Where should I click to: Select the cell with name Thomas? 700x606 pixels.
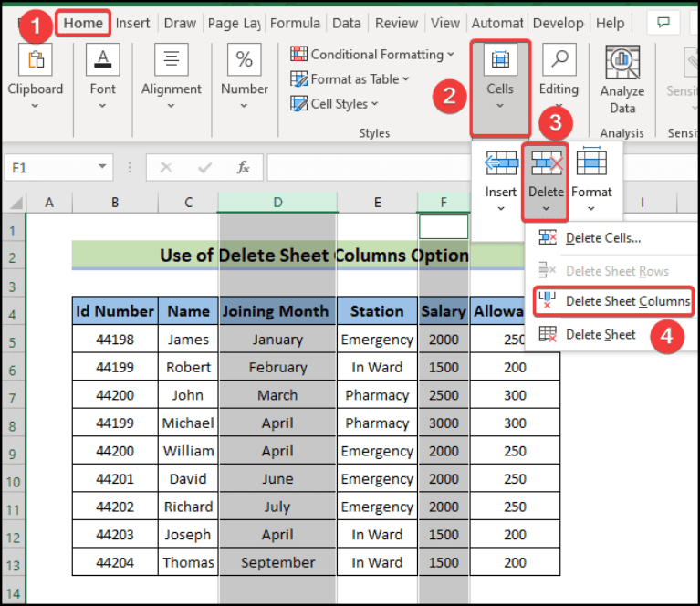pyautogui.click(x=188, y=562)
